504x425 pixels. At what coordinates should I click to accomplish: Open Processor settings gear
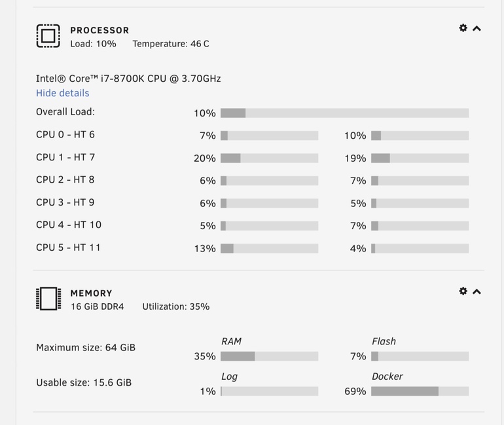tap(463, 28)
